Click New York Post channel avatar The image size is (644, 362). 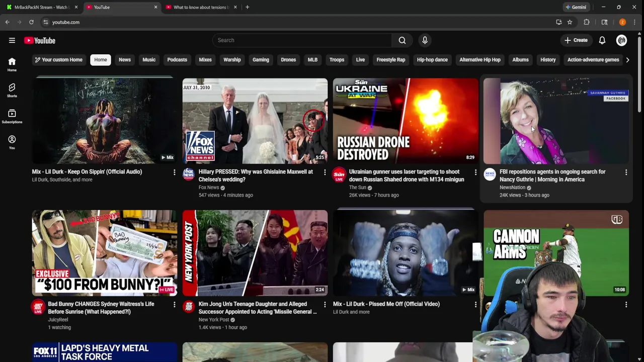click(x=189, y=306)
